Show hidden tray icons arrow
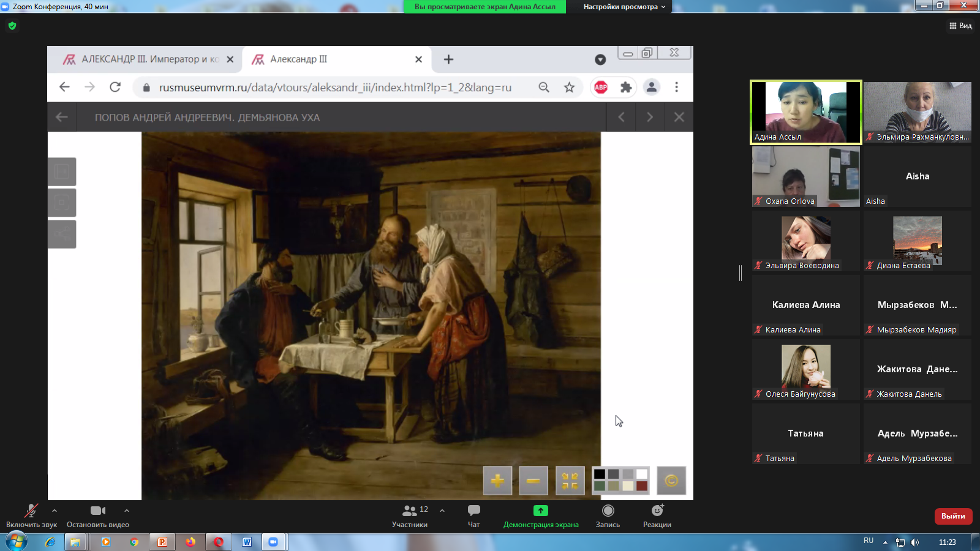 pos(885,542)
